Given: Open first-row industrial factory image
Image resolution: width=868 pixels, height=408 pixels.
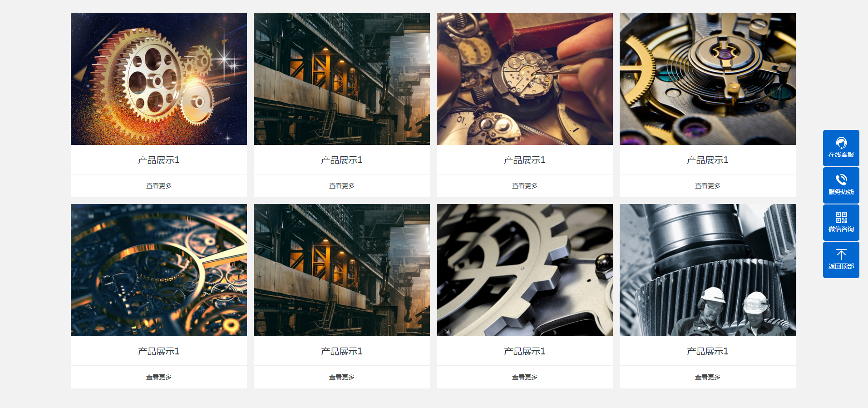Looking at the screenshot, I should point(342,79).
